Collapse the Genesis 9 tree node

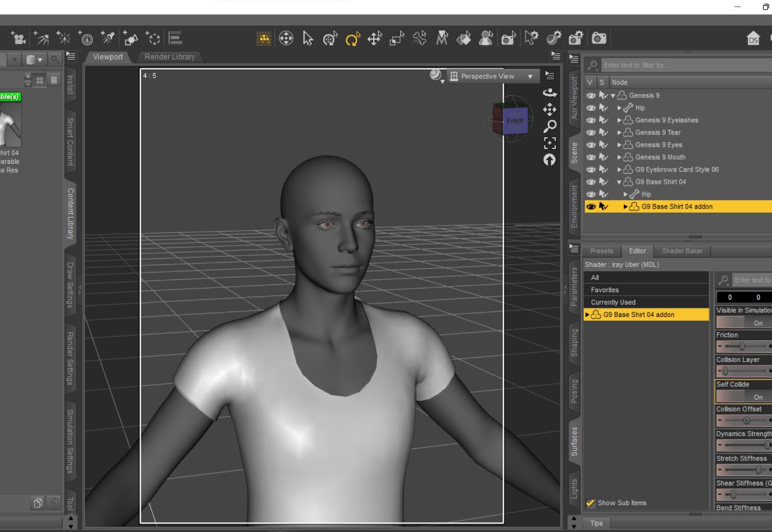(613, 95)
